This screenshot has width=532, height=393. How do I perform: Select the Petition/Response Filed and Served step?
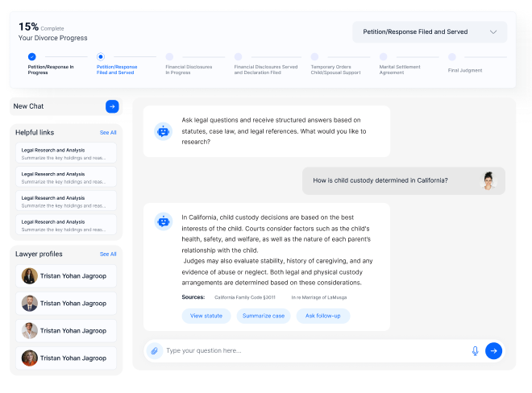pos(100,57)
